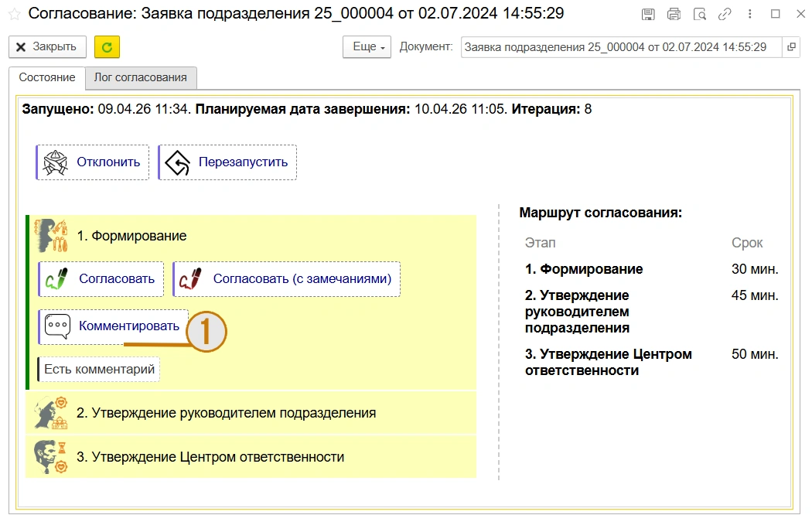Viewport: 812px width, 515px height.
Task: Click the Срок column header
Action: (x=747, y=243)
